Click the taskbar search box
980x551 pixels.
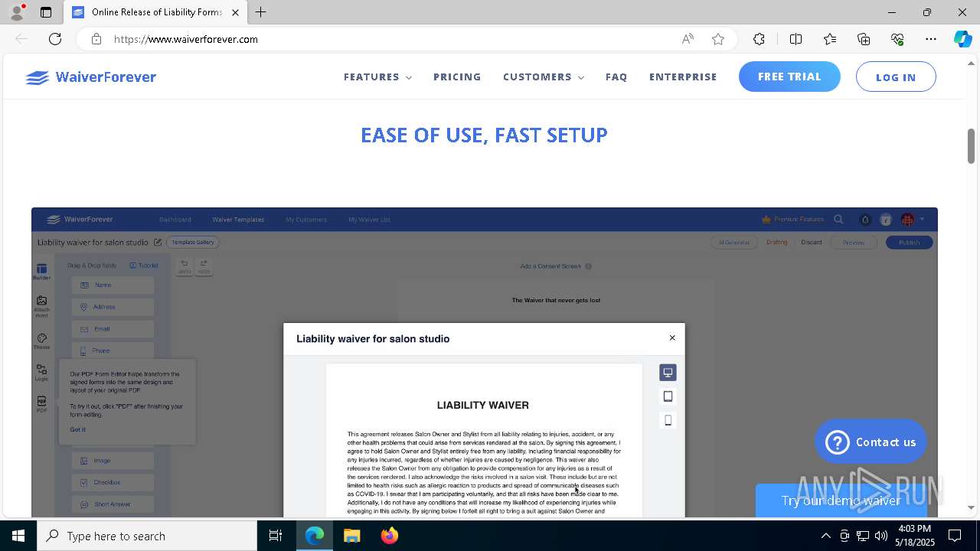click(147, 536)
